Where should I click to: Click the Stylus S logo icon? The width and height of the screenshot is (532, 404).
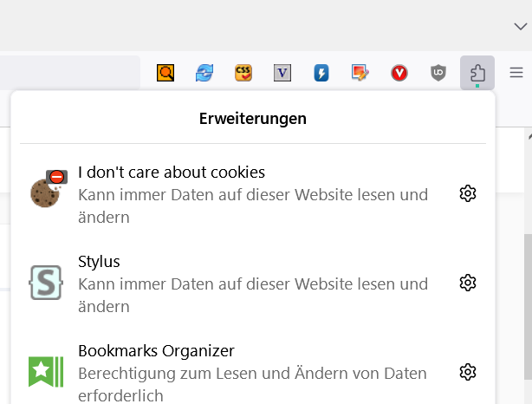click(46, 283)
